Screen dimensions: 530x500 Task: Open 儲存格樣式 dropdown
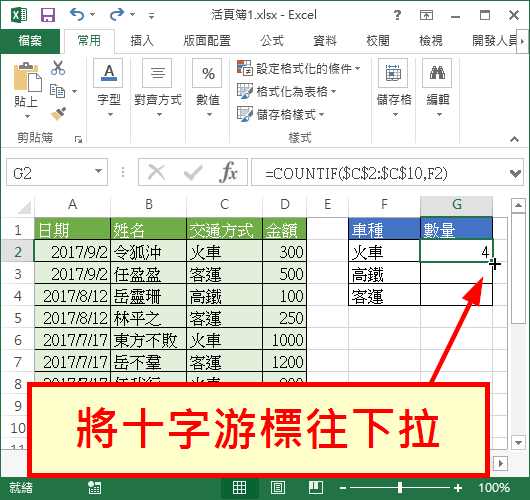(281, 114)
